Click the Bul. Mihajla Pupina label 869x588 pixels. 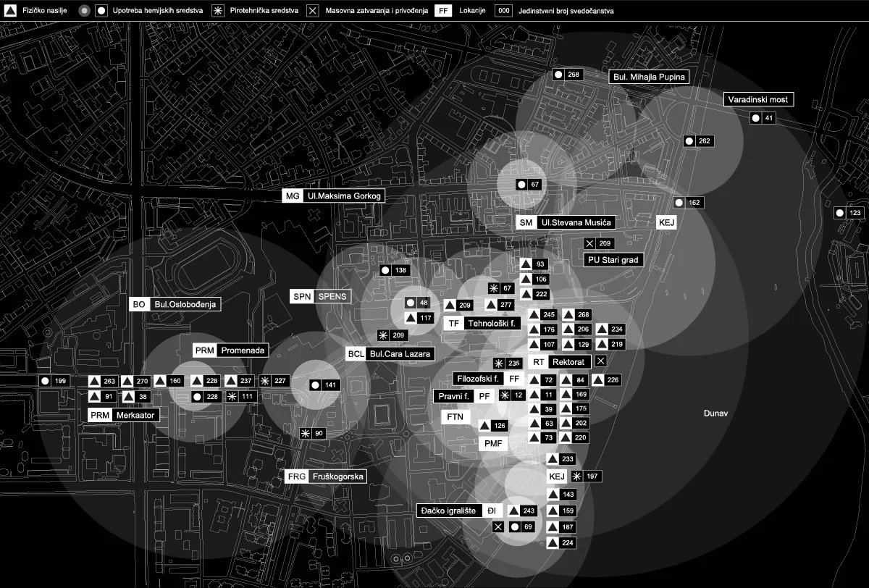(650, 76)
